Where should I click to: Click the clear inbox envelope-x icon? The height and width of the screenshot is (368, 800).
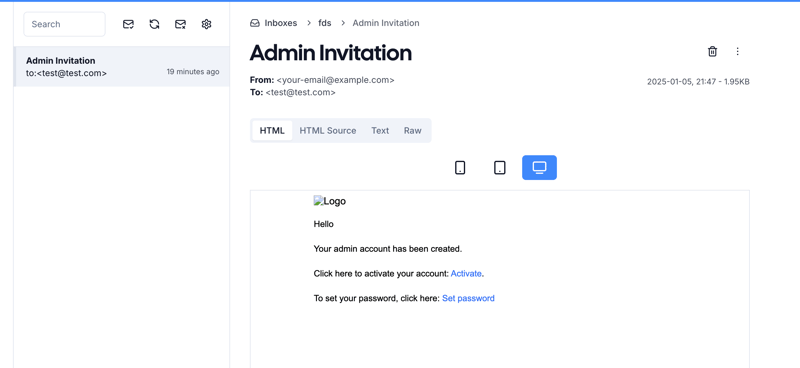(180, 24)
